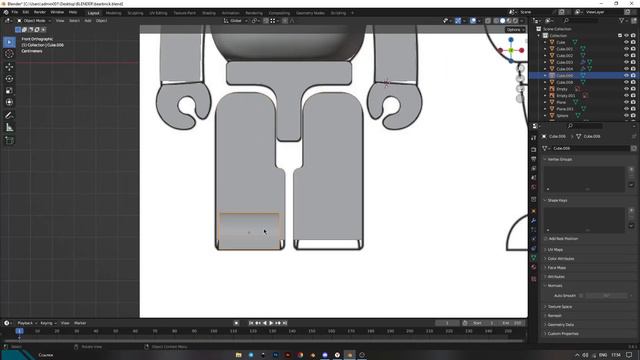Toggle visibility of selected Cube.006 row
Screen dimensions: 640x360
(x=626, y=76)
